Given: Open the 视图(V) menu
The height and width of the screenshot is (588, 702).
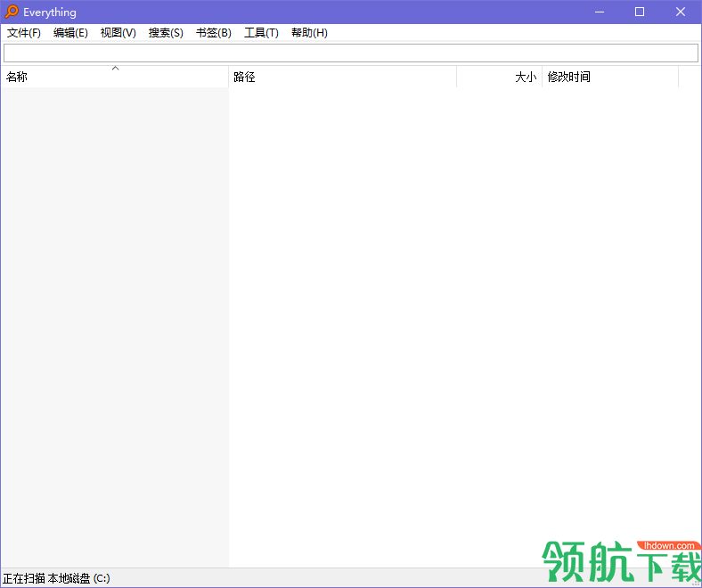Looking at the screenshot, I should pos(118,33).
